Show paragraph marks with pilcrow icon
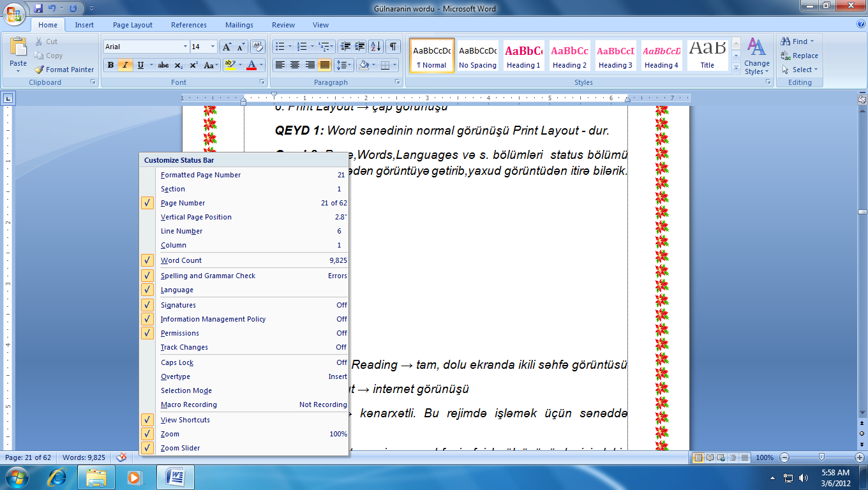The width and height of the screenshot is (868, 490). click(393, 47)
